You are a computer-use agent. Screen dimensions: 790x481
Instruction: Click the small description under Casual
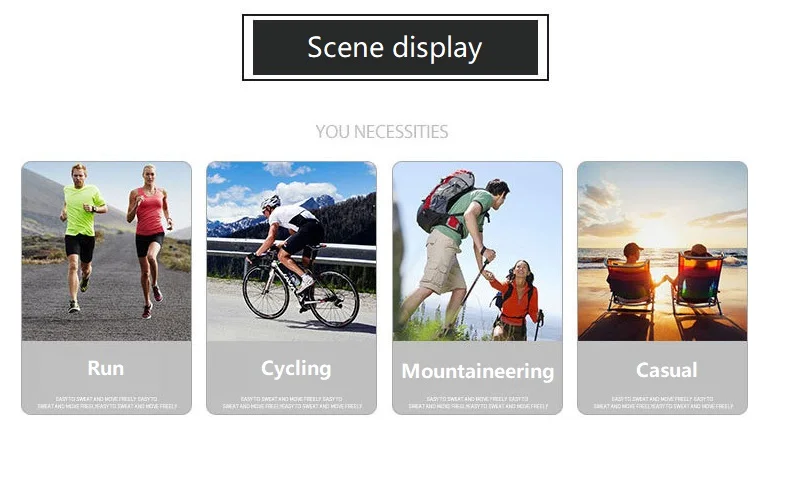[x=664, y=402]
